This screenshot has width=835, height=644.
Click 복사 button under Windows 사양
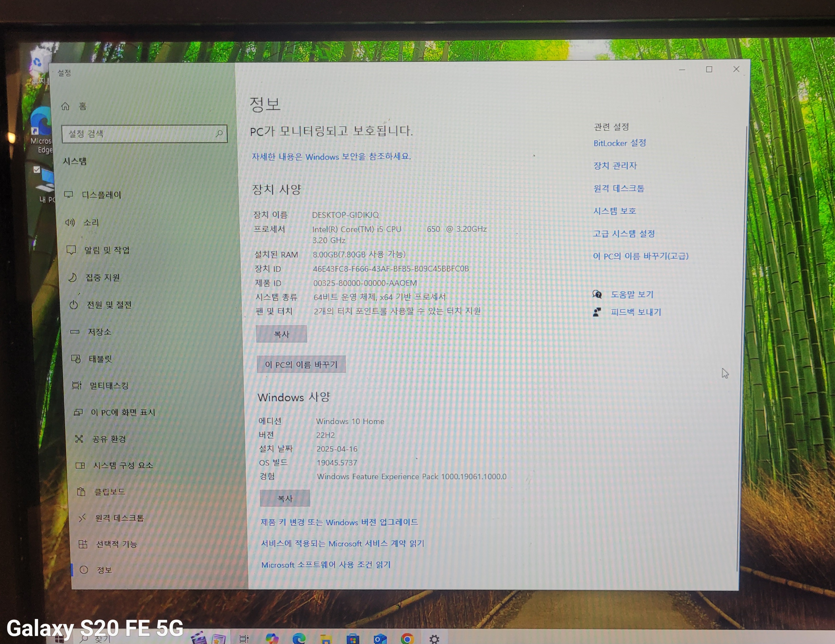(285, 498)
